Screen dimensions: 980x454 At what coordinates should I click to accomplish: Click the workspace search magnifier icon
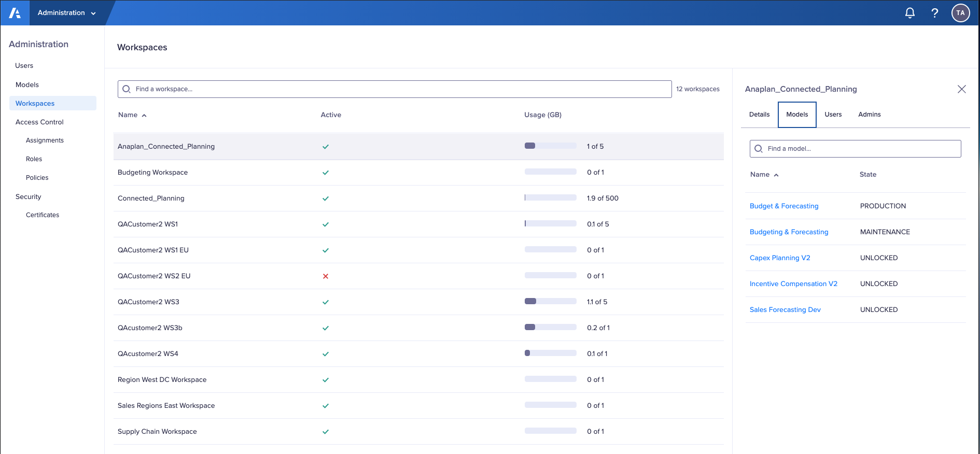(x=126, y=89)
